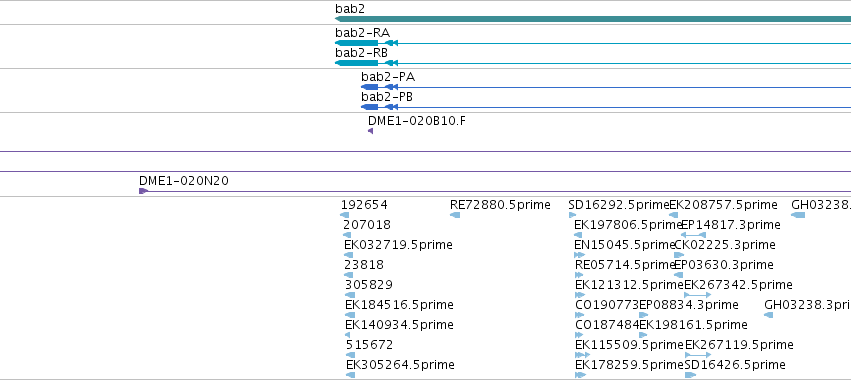Click the DME1-020B10.F small arrow marker

(371, 131)
